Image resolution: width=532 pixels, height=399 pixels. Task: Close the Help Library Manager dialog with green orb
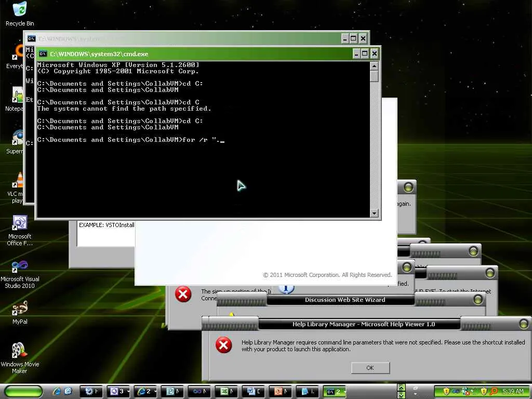(524, 324)
